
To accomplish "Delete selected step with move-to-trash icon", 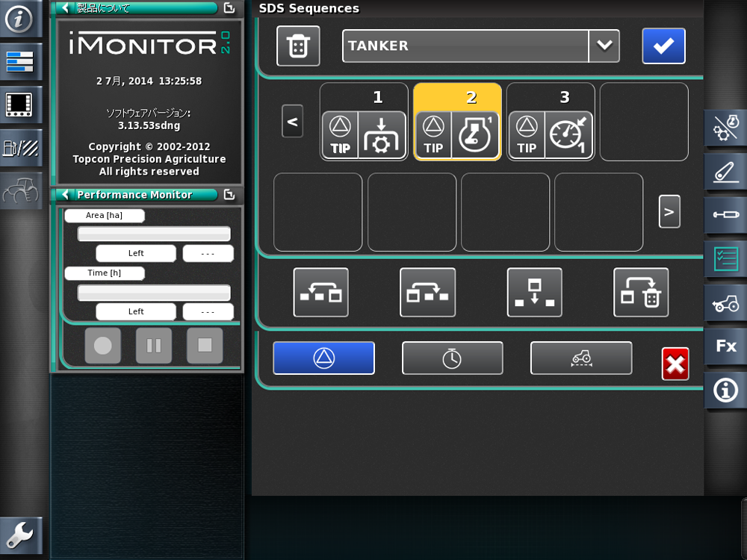I will [641, 293].
